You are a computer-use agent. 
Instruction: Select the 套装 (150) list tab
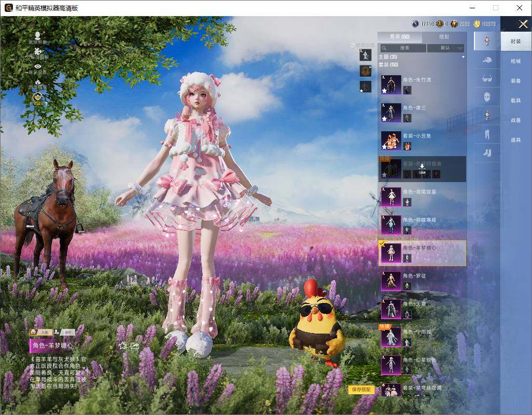pos(400,37)
